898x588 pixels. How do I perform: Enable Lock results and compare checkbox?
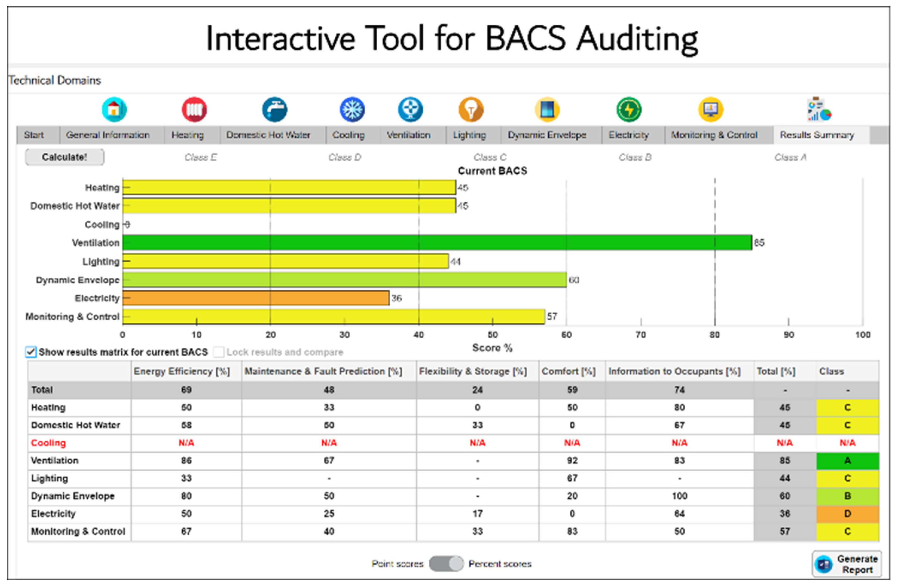[x=218, y=352]
